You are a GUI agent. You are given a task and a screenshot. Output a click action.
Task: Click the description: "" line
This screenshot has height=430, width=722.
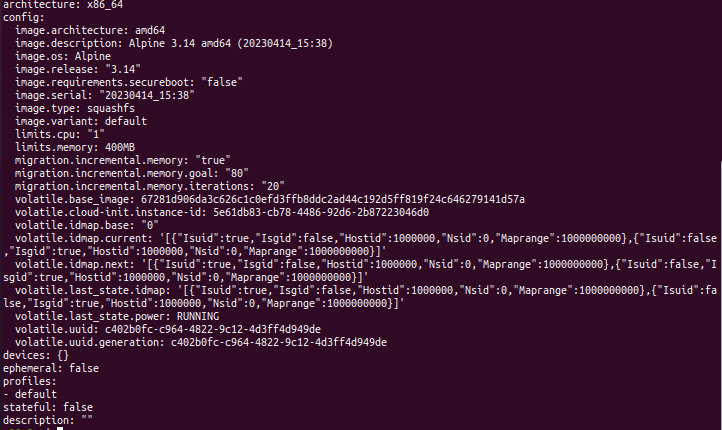(48, 420)
